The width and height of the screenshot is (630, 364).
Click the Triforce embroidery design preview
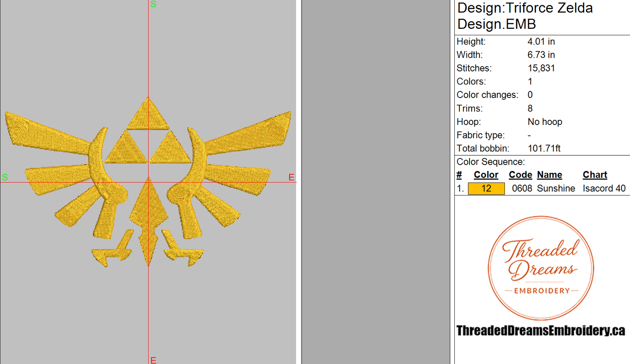tap(148, 181)
